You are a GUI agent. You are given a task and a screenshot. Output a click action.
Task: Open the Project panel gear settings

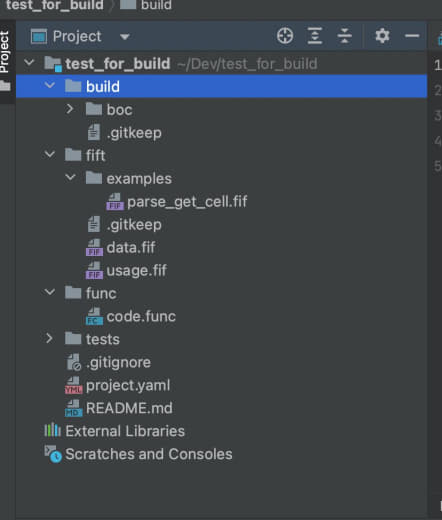(382, 36)
